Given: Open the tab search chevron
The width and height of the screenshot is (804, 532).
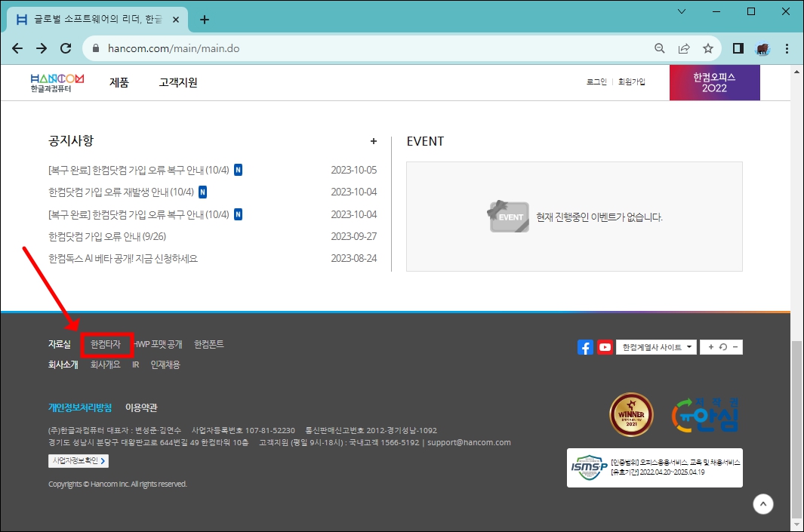Looking at the screenshot, I should pyautogui.click(x=682, y=11).
